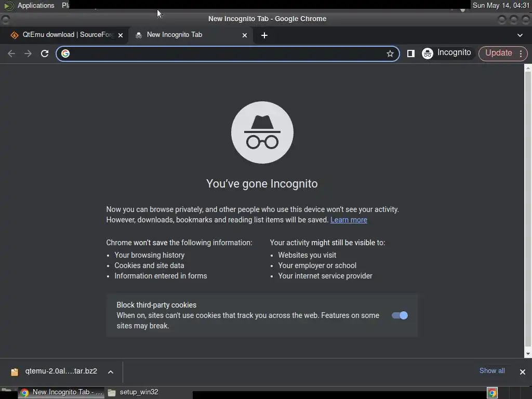Close the downloads bar
Viewport: 532px width, 399px height.
(x=523, y=372)
